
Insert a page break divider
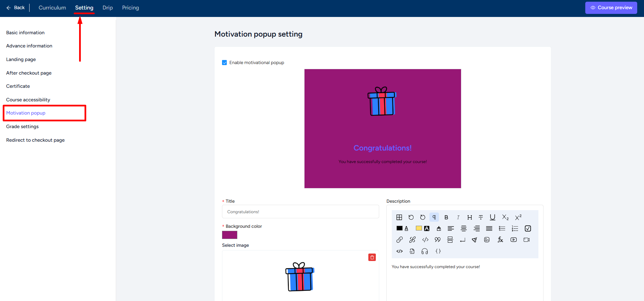tap(450, 240)
